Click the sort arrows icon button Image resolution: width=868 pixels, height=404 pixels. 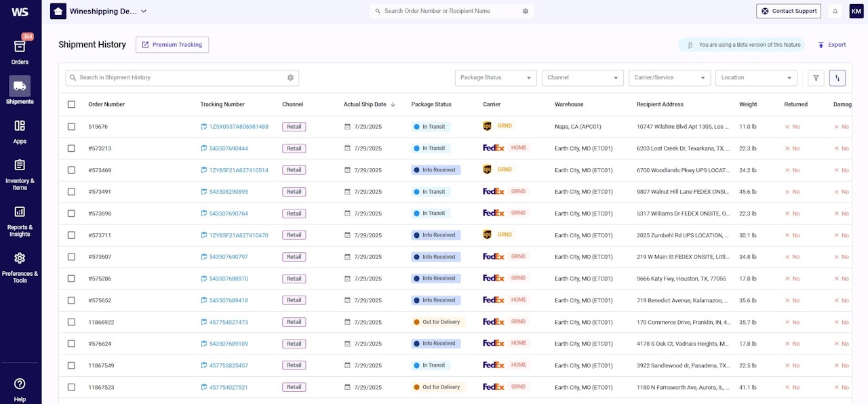pos(837,78)
